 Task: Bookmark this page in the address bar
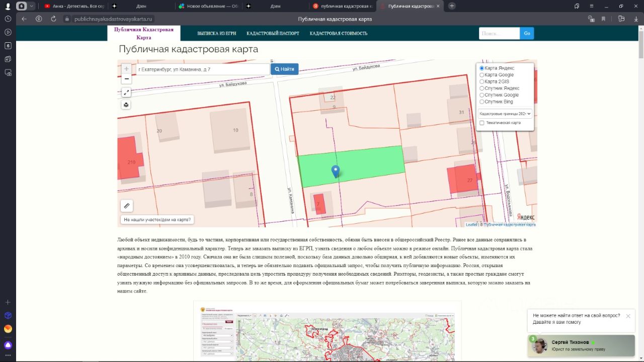[x=603, y=19]
